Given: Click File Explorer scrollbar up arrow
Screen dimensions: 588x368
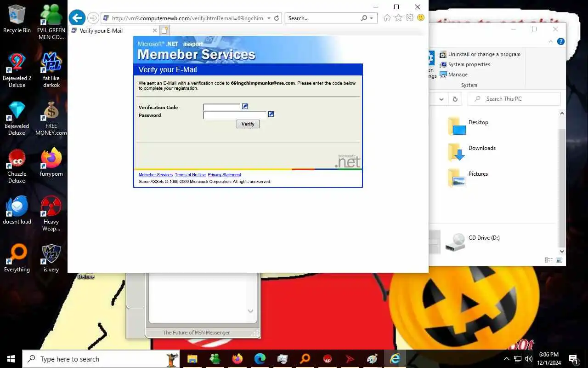Looking at the screenshot, I should click(x=562, y=113).
